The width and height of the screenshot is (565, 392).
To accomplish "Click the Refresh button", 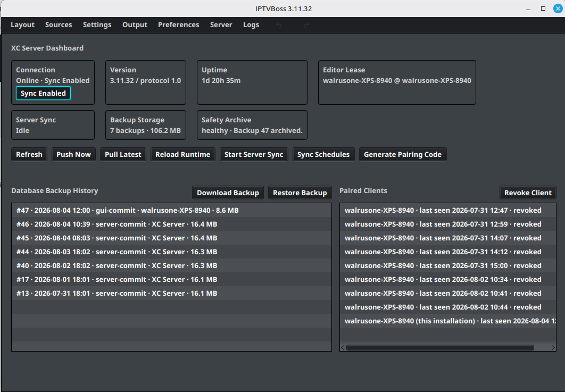I will click(x=29, y=155).
